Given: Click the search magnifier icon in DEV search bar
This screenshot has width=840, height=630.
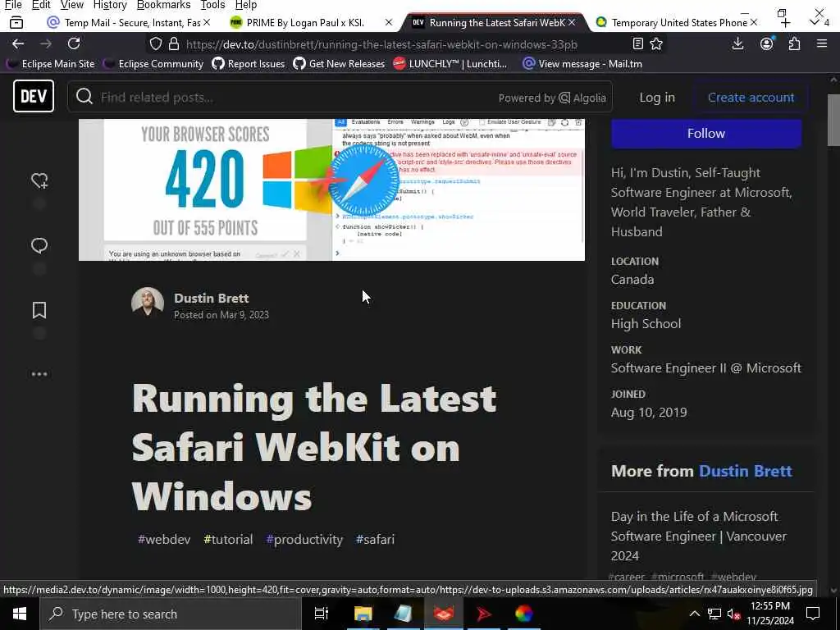Looking at the screenshot, I should point(84,97).
